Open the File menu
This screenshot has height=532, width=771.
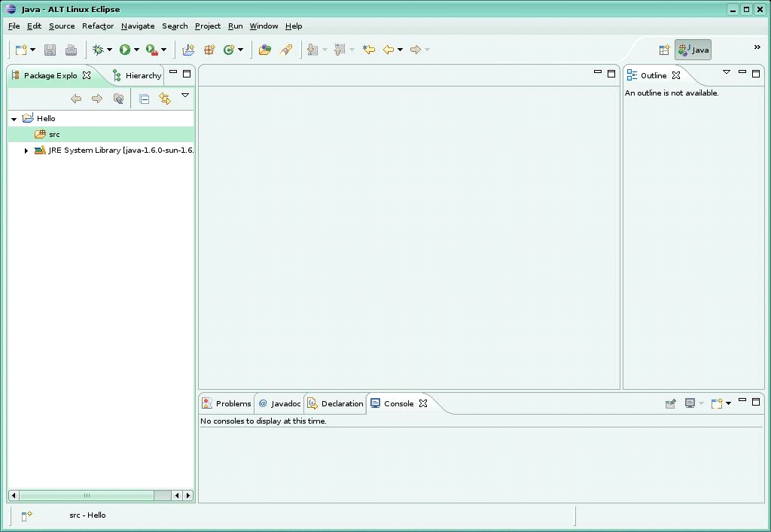14,26
